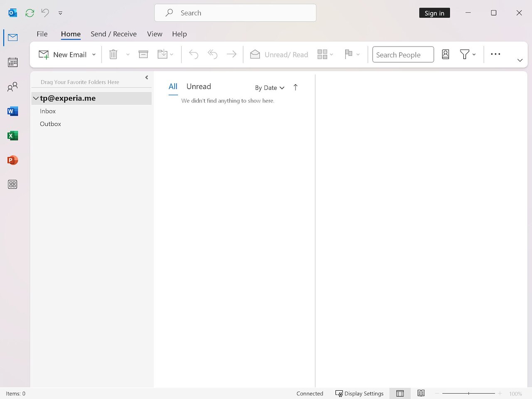Click the Archive icon on the ribbon
This screenshot has width=532, height=399.
[143, 54]
